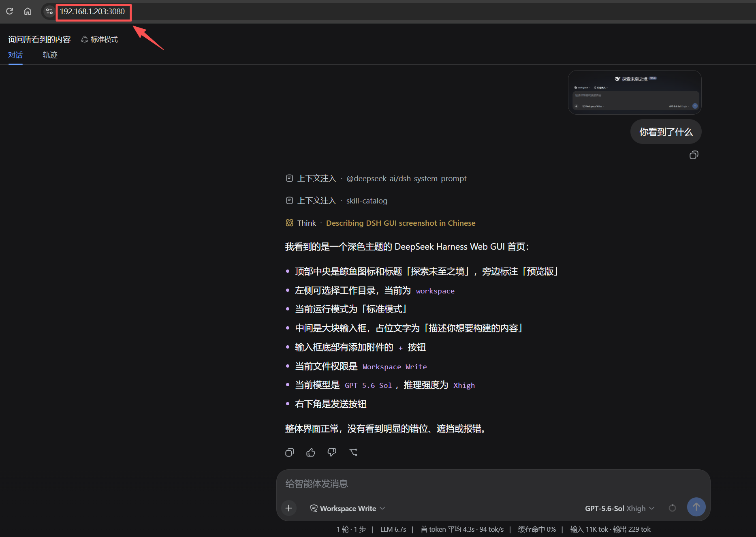Screen dimensions: 756x537
Task: Click the bullet about the 添加附件 + button
Action: pyautogui.click(x=360, y=347)
